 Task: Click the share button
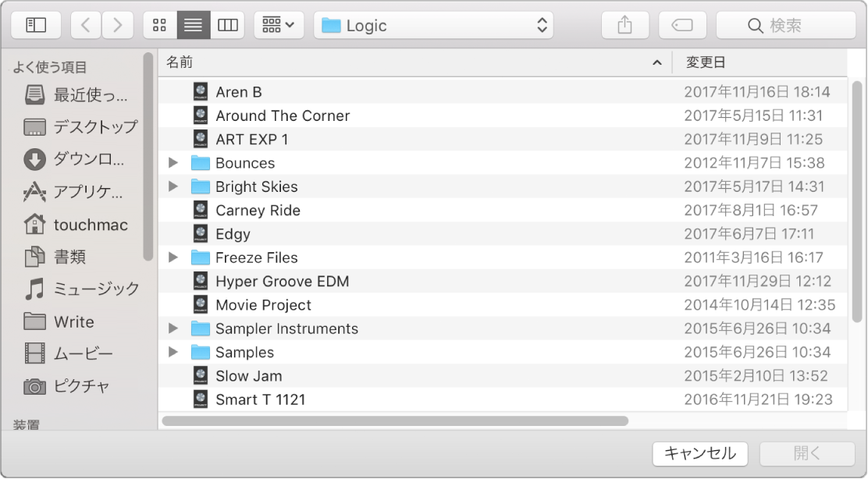(625, 26)
